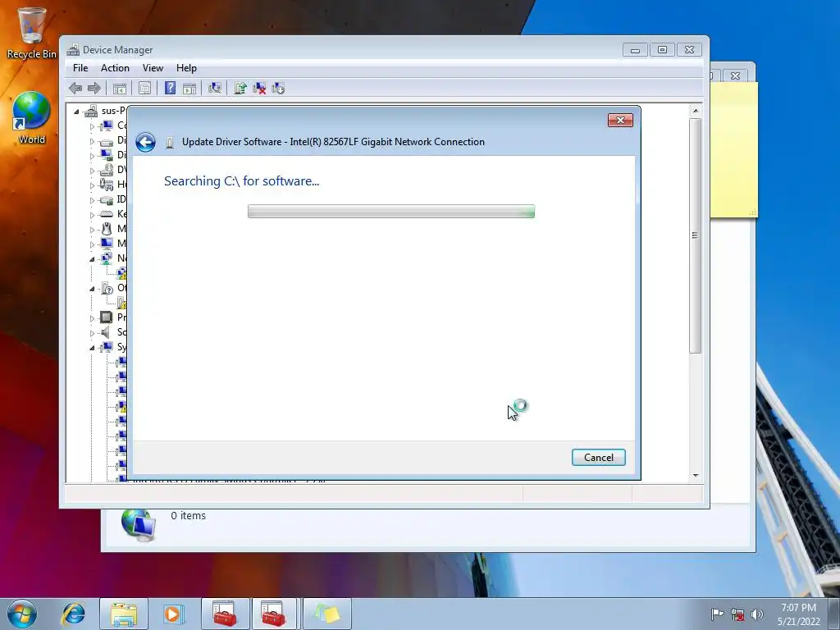This screenshot has height=630, width=840.
Task: Click the Forward arrow in Device Manager toolbar
Action: tap(94, 89)
